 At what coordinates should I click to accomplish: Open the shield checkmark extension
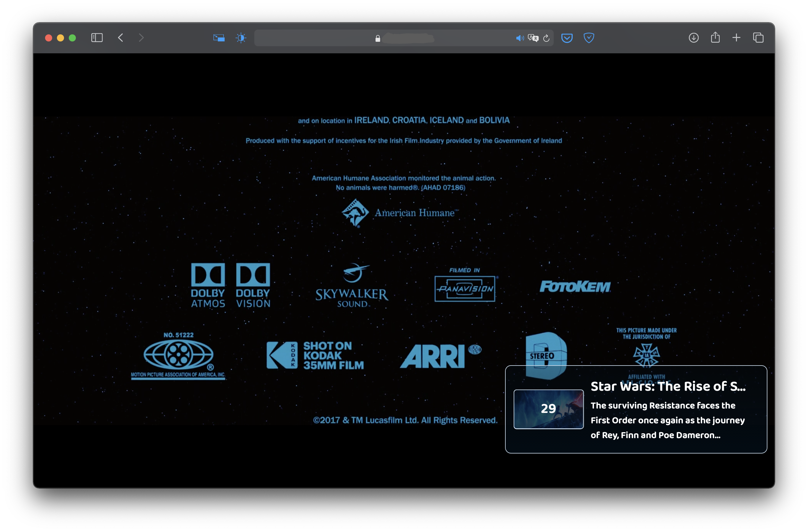click(x=589, y=38)
